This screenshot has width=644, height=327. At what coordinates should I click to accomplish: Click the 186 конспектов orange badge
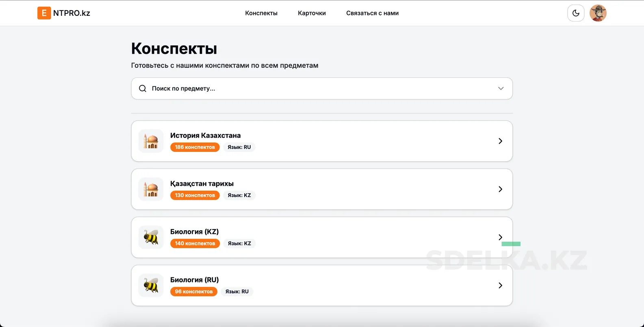195,147
